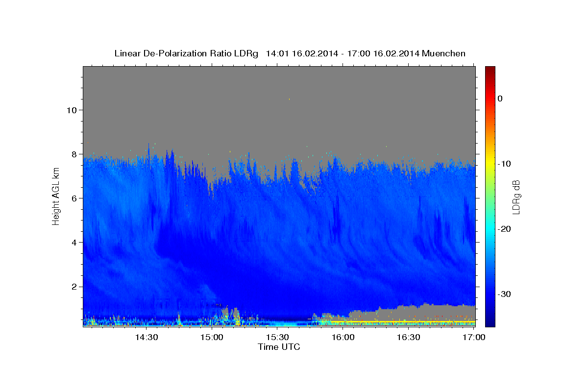Click the 16:30 time tick label

409,337
